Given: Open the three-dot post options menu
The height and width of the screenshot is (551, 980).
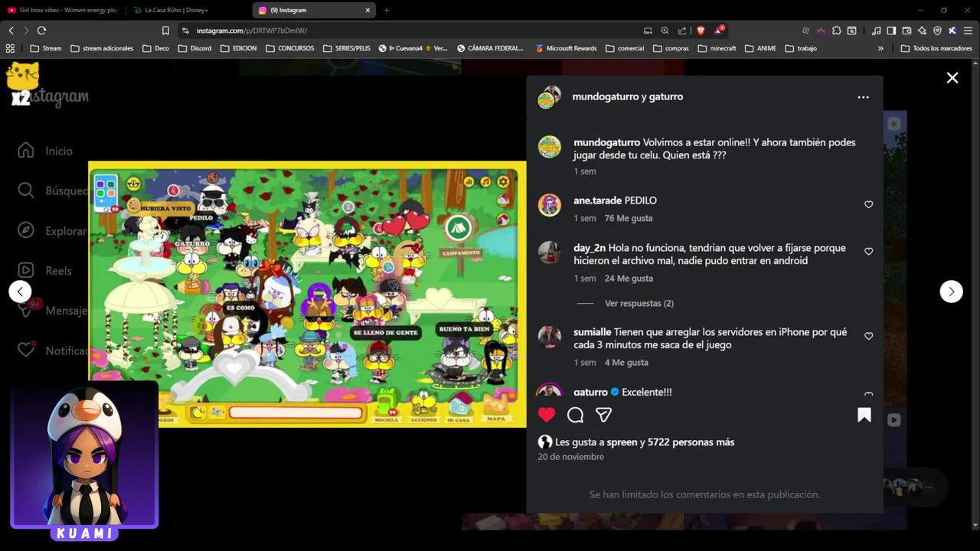Looking at the screenshot, I should pos(863,97).
